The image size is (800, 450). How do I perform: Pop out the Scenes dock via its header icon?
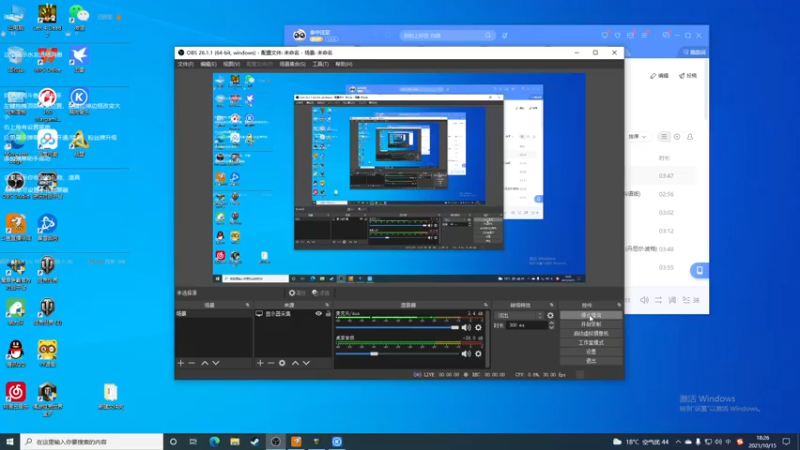click(247, 305)
